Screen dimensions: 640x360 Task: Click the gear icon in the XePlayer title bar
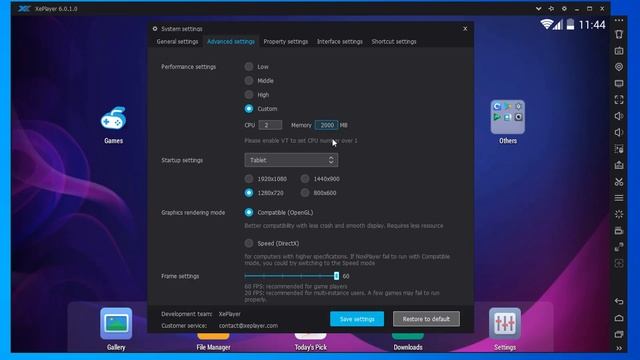[x=564, y=9]
